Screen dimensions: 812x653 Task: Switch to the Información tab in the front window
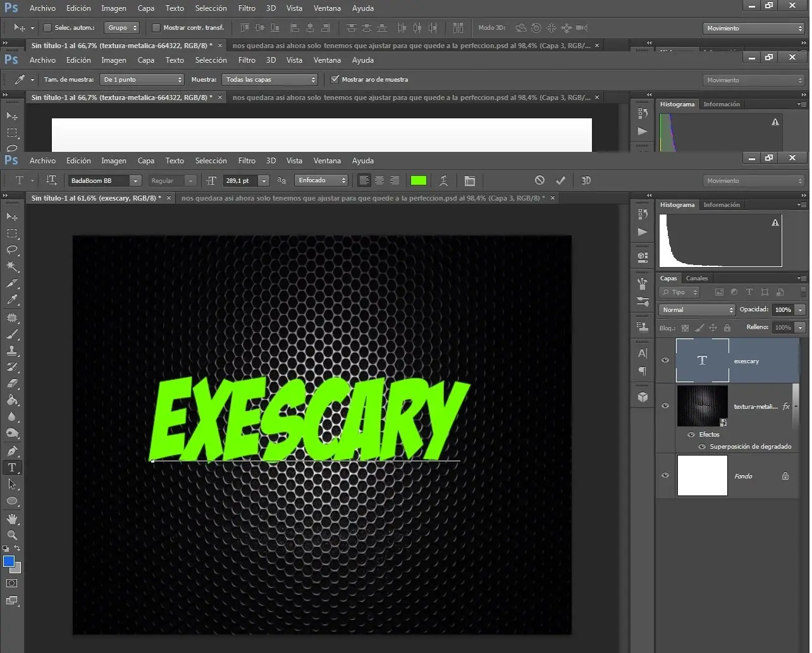(x=722, y=205)
